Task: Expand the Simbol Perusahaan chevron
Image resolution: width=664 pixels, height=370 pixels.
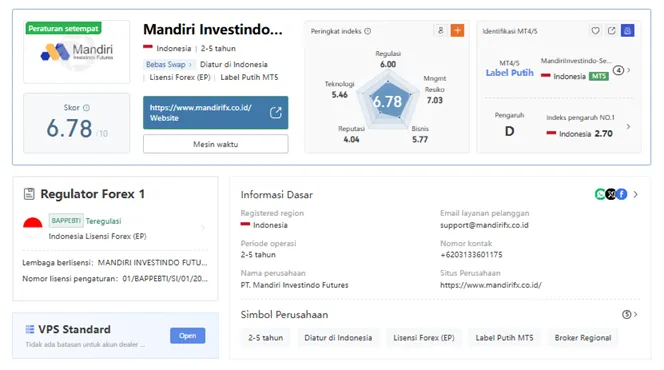Action: pos(636,315)
